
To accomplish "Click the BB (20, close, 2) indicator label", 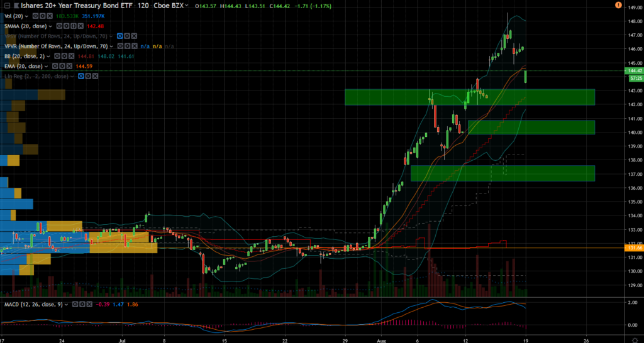I will [x=25, y=56].
